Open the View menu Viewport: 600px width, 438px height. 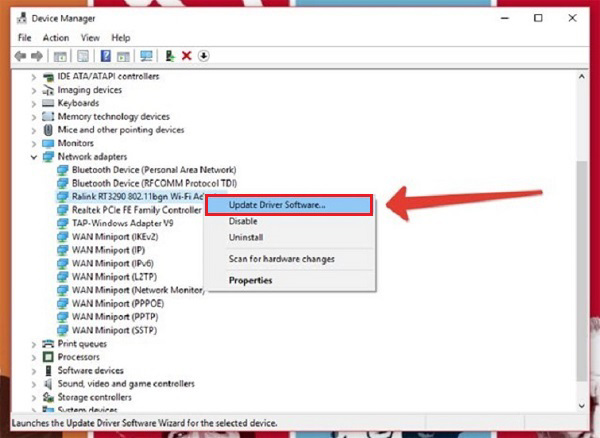point(90,37)
